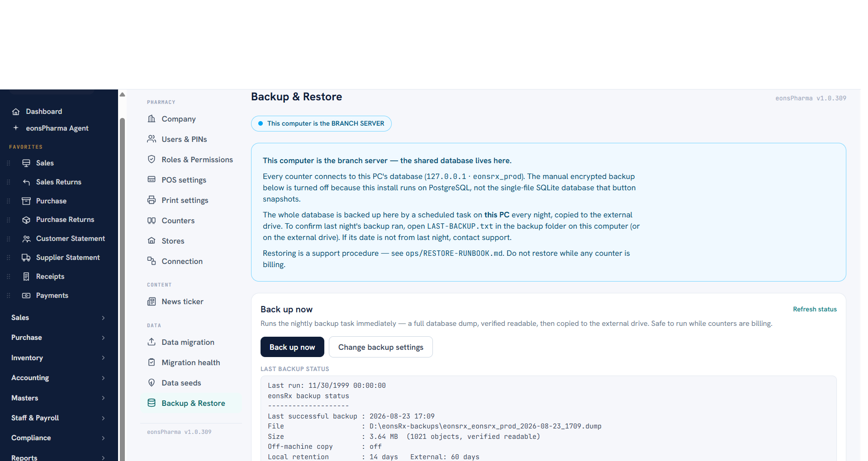Viewport: 868px width, 461px height.
Task: Click the Purchase Returns package icon
Action: (x=26, y=220)
